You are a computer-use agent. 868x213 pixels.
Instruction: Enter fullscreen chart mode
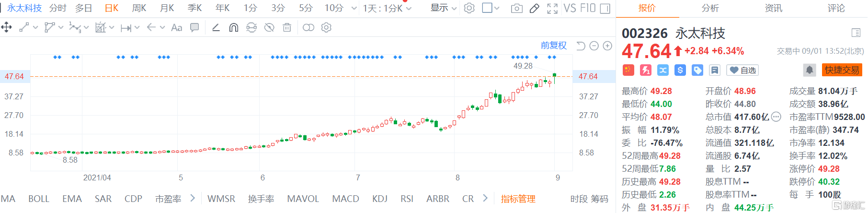pos(552,8)
